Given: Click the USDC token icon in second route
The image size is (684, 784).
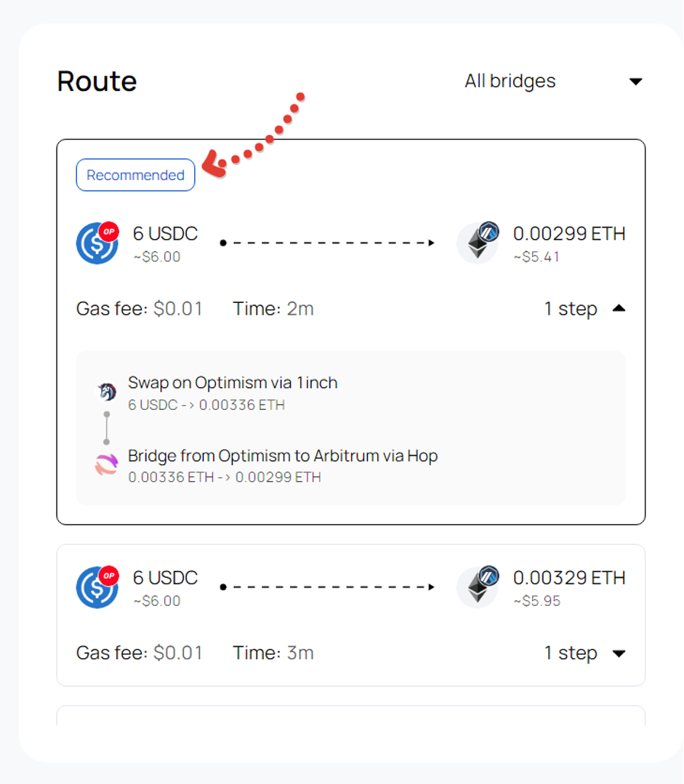Looking at the screenshot, I should click(x=96, y=587).
